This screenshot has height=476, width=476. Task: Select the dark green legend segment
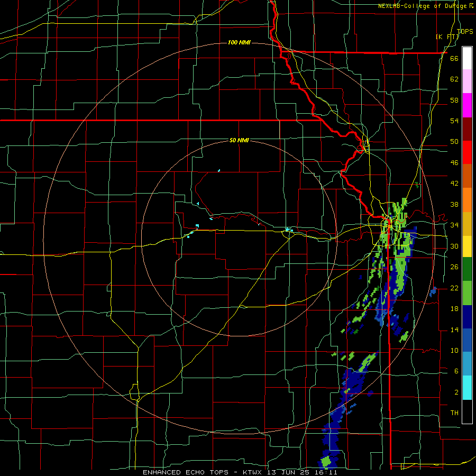467,269
